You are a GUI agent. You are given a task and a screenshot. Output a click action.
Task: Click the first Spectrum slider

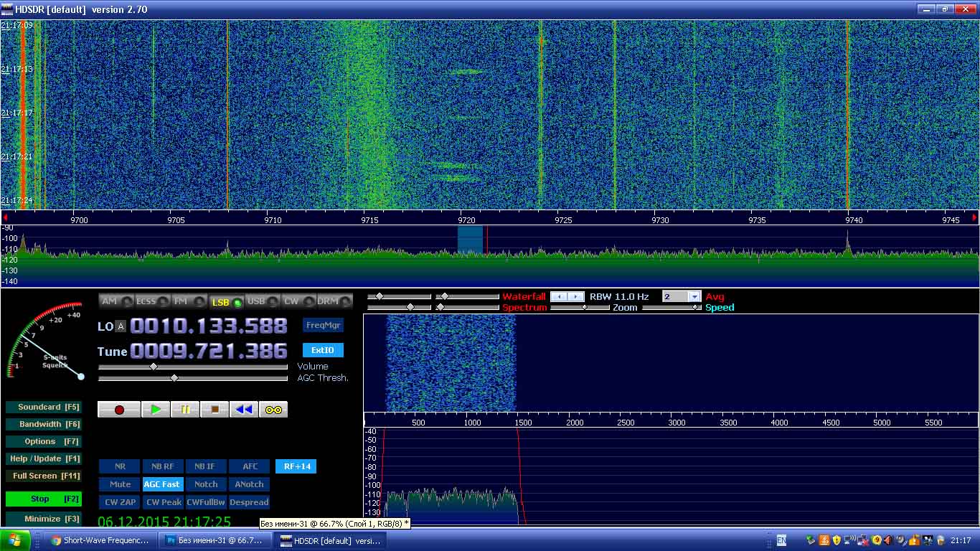click(x=399, y=307)
